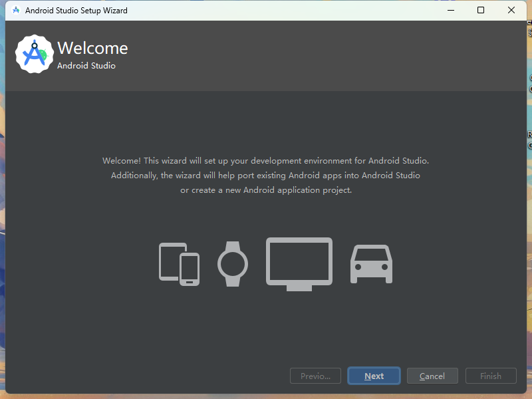Close the Android Studio Setup Wizard window
The width and height of the screenshot is (532, 399).
(511, 10)
